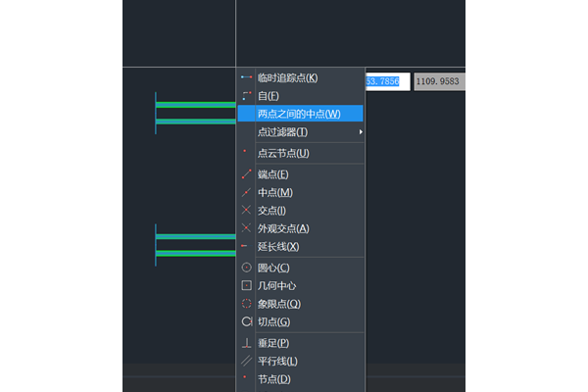Select the 中点(M) midpoint option
Screen dimensions: 588x392
(274, 192)
